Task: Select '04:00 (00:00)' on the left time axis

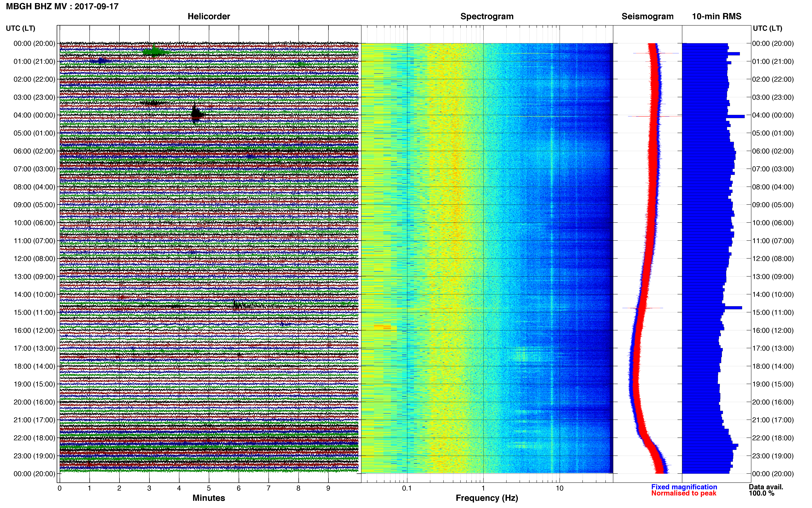Action: pyautogui.click(x=34, y=115)
